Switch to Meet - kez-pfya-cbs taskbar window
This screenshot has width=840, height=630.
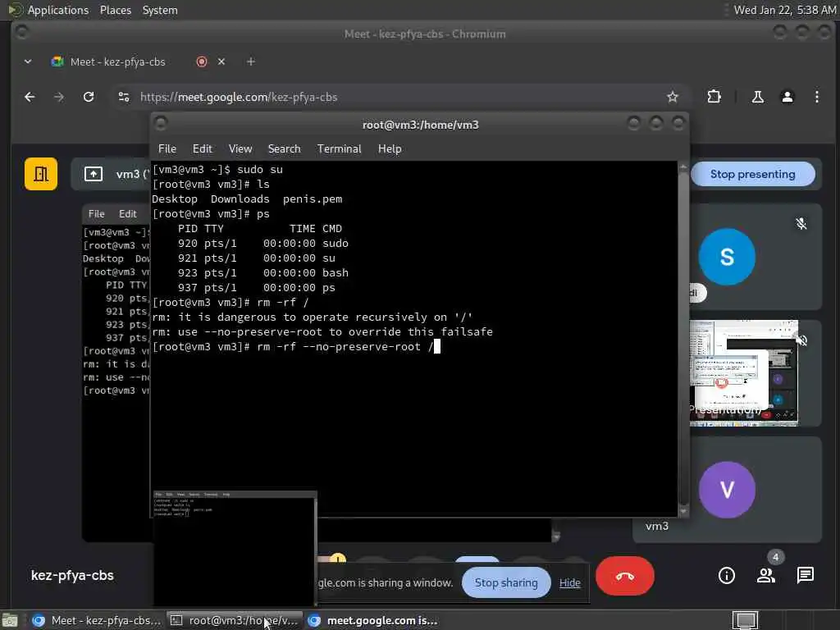[97, 620]
